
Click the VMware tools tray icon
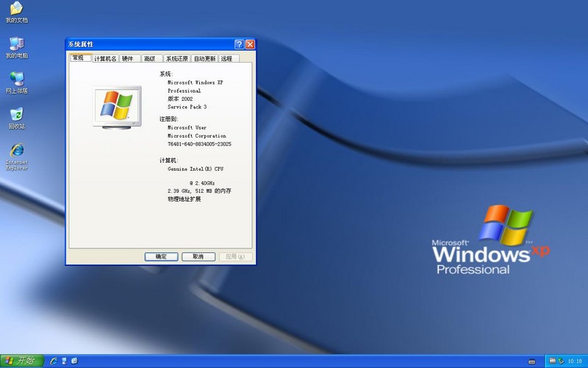pos(553,361)
